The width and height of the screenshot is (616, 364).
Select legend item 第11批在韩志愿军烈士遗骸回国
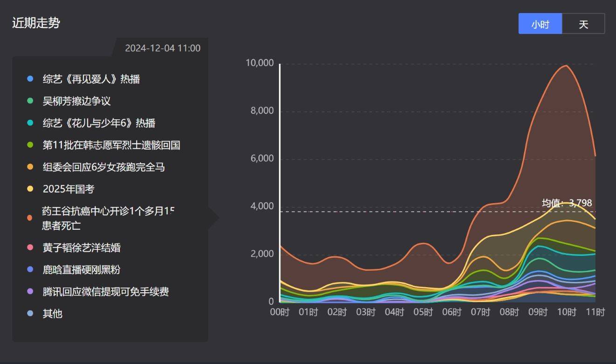tap(111, 145)
